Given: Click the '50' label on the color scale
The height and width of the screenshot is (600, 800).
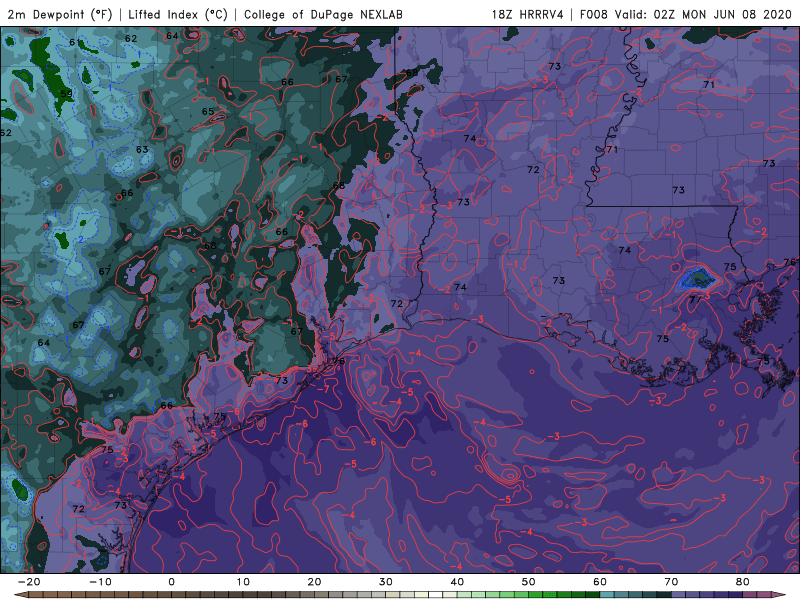Looking at the screenshot, I should coord(529,582).
